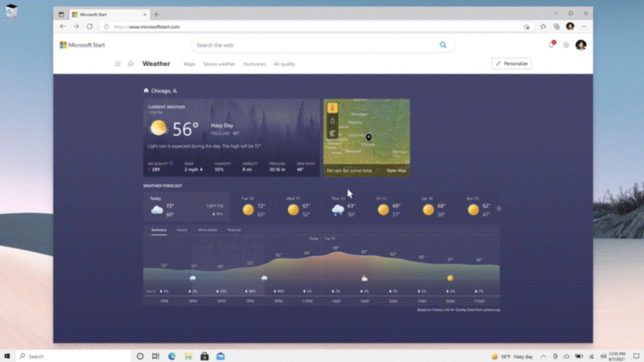This screenshot has height=362, width=644.
Task: Open the page settings gear icon
Action: pyautogui.click(x=566, y=45)
